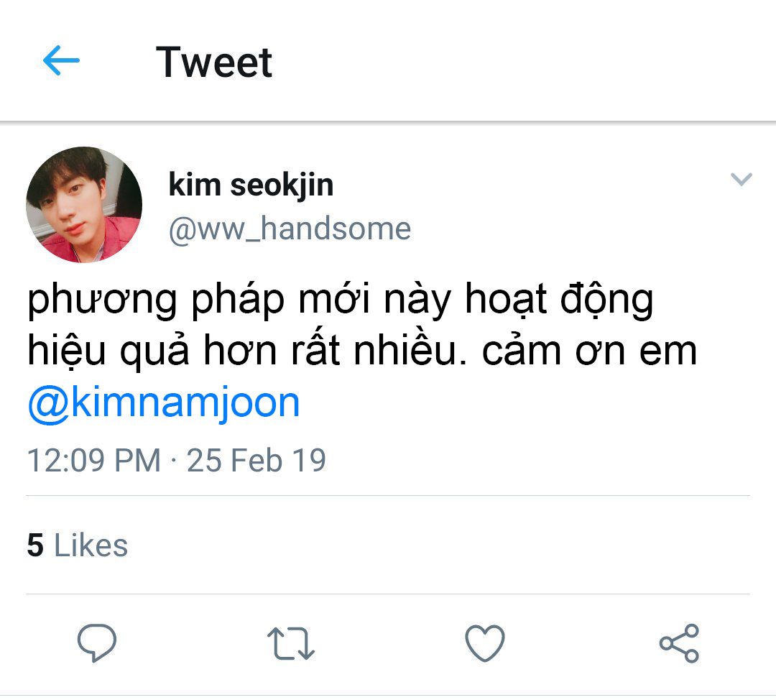The image size is (776, 700).
Task: Go back using the blue arrow
Action: pyautogui.click(x=61, y=60)
